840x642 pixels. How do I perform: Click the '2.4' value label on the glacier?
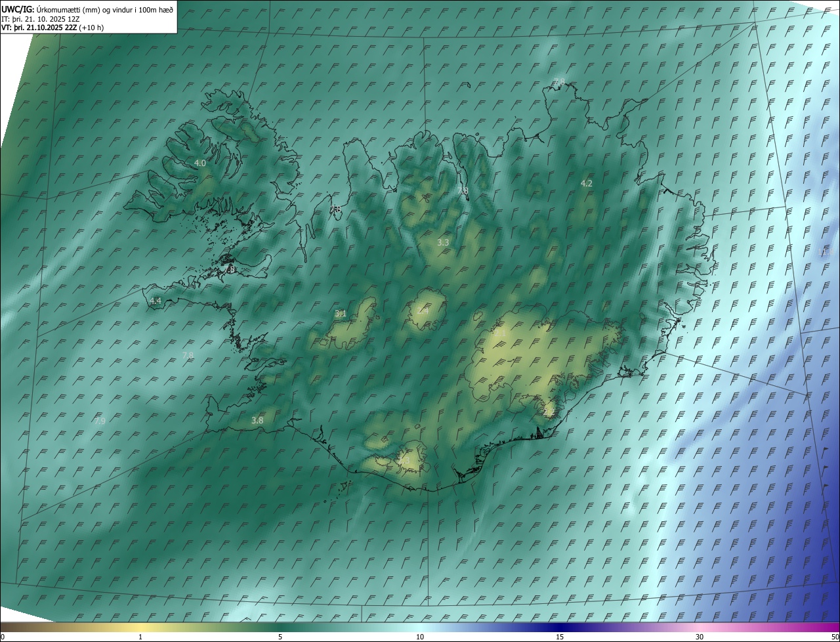click(x=423, y=311)
